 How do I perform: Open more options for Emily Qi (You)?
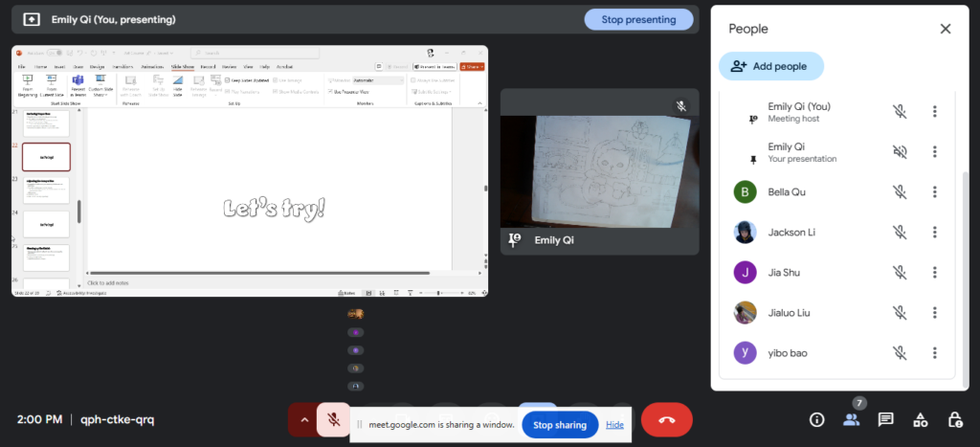[x=934, y=112]
